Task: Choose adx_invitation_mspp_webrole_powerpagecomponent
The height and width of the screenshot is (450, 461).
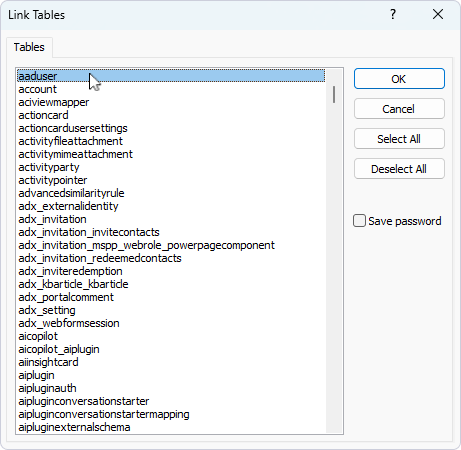Action: 171,245
